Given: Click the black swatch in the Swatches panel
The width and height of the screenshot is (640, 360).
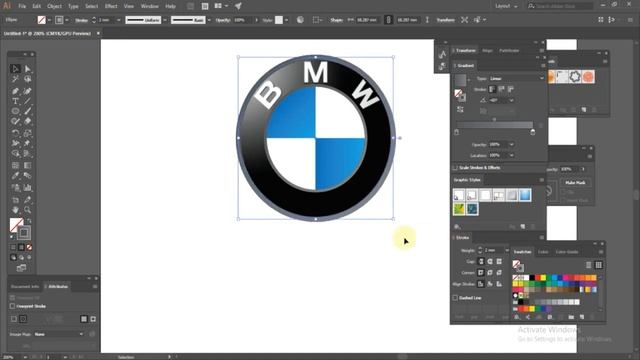Looking at the screenshot, I should (532, 278).
